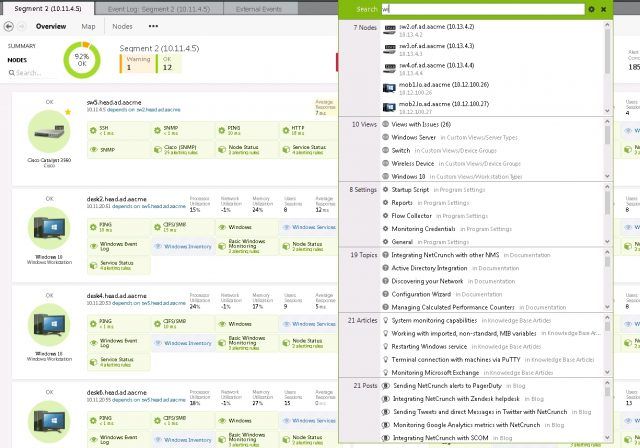This screenshot has height=448, width=640.
Task: Open Windows Inventory link on desk4
Action: [x=183, y=343]
